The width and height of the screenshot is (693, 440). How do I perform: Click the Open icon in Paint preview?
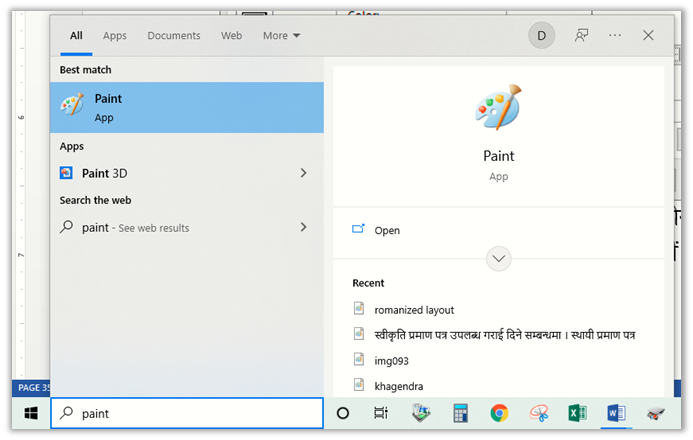click(x=358, y=229)
